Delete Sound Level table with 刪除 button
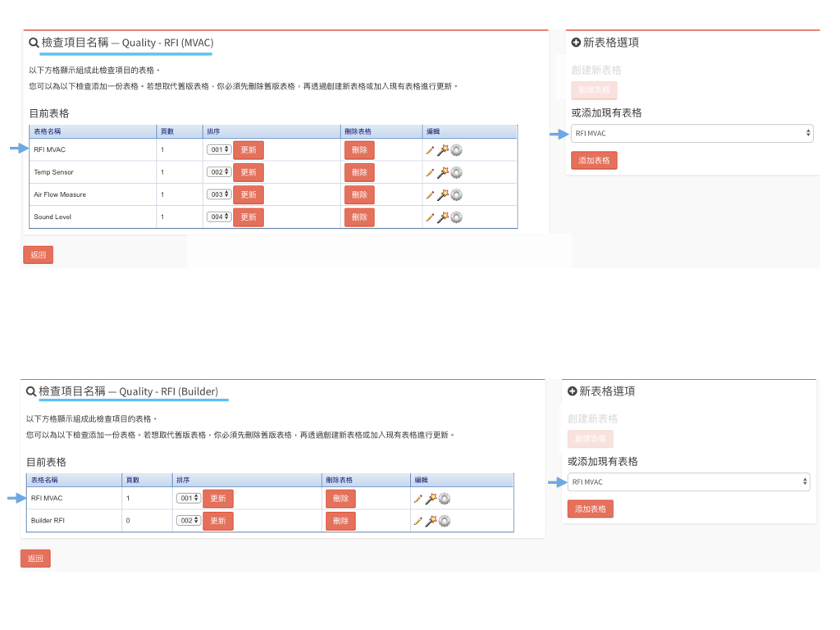Screen dimensions: 840x630 [x=359, y=217]
